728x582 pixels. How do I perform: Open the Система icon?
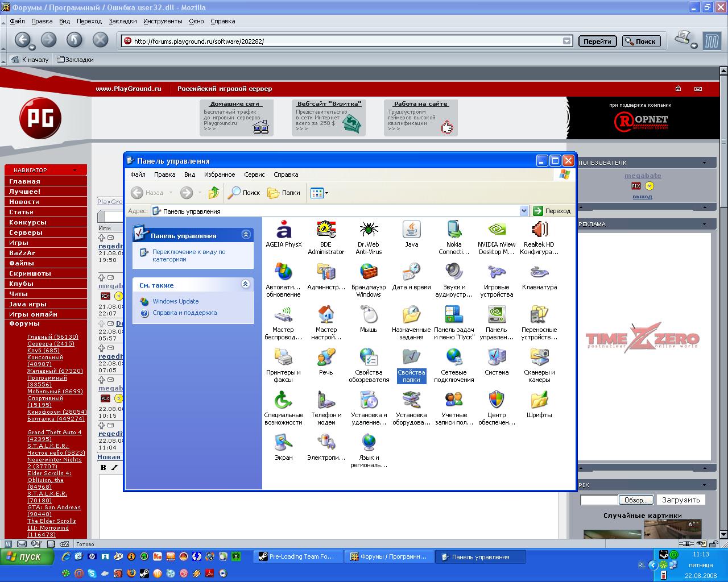[x=497, y=358]
